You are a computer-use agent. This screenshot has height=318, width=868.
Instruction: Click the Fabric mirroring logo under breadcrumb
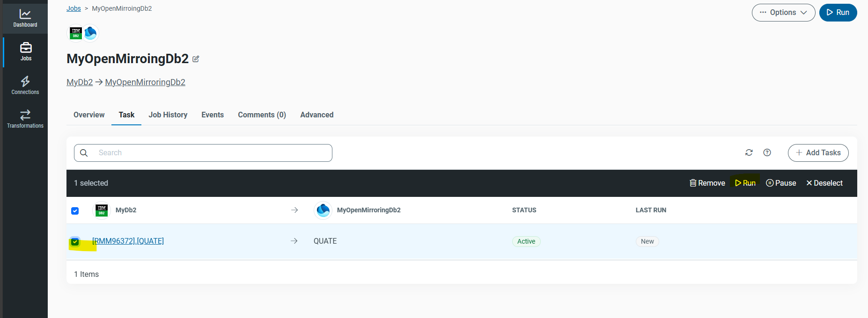click(x=90, y=33)
